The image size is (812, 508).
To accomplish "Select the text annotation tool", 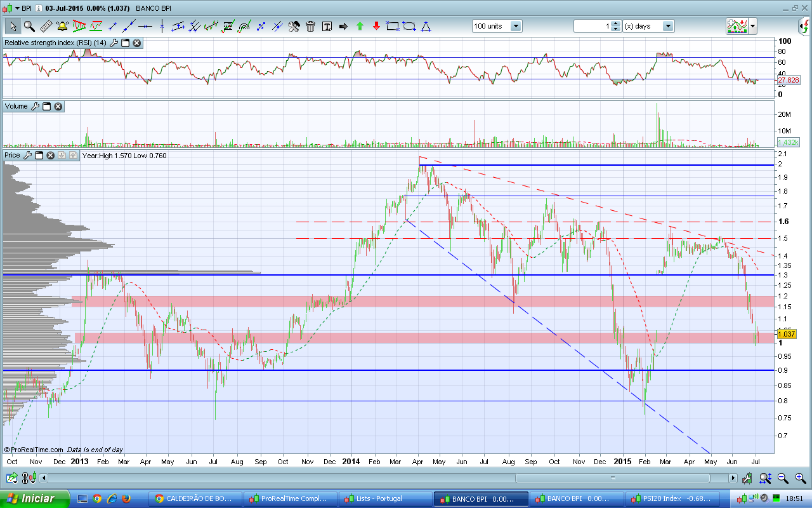I will click(327, 26).
